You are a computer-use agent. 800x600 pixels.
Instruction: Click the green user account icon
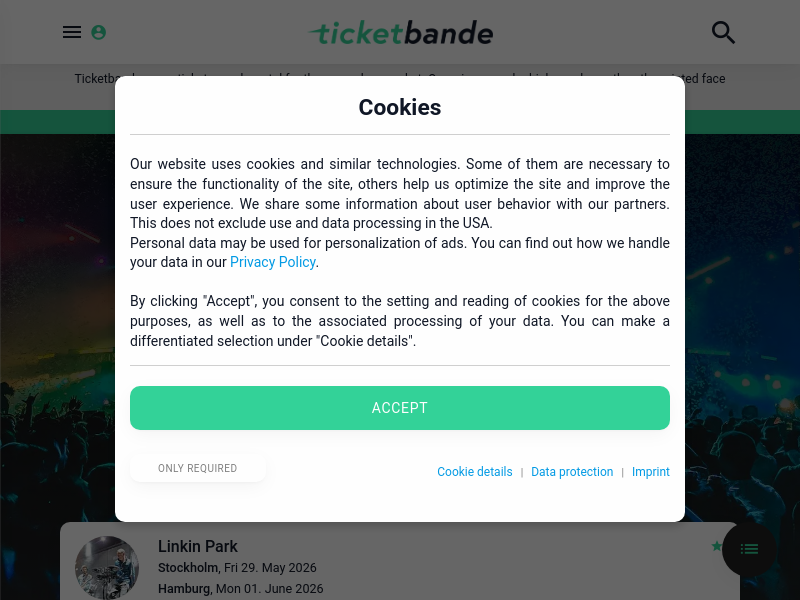[x=98, y=32]
